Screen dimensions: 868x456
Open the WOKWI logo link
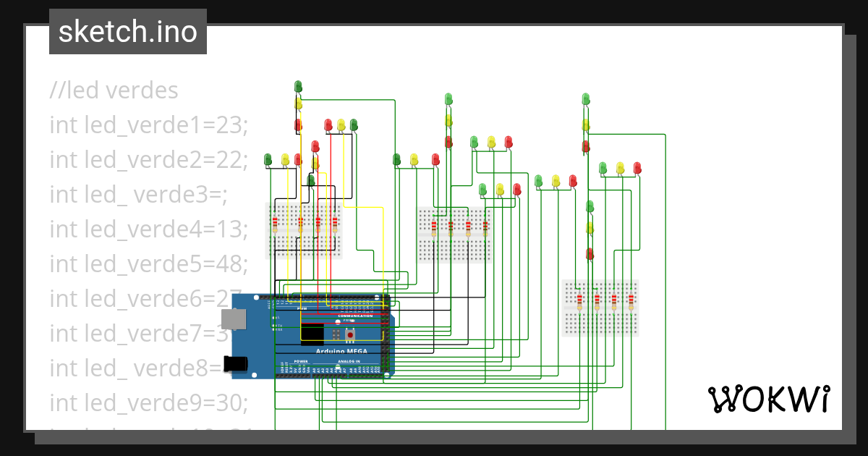click(x=769, y=399)
